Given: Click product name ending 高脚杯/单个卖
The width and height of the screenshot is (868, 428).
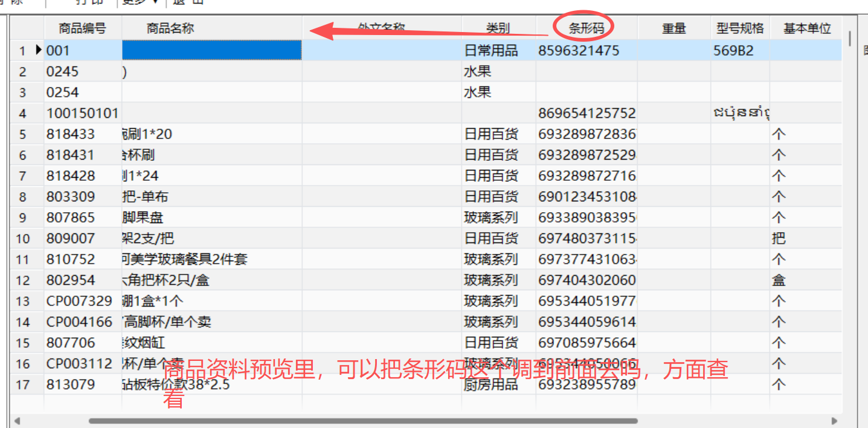Looking at the screenshot, I should point(212,322).
